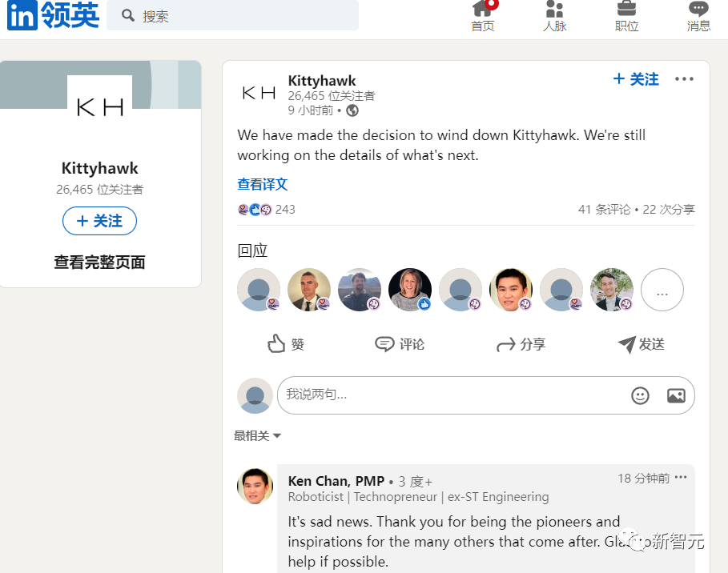Click the blonde woman reactor avatar
Viewport: 728px width, 573px height.
(410, 290)
